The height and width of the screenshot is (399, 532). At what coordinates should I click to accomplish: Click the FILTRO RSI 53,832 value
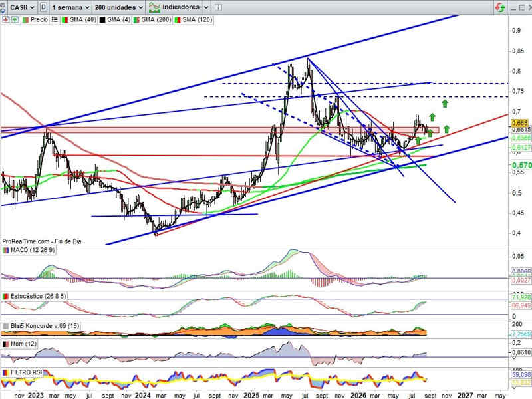521,383
